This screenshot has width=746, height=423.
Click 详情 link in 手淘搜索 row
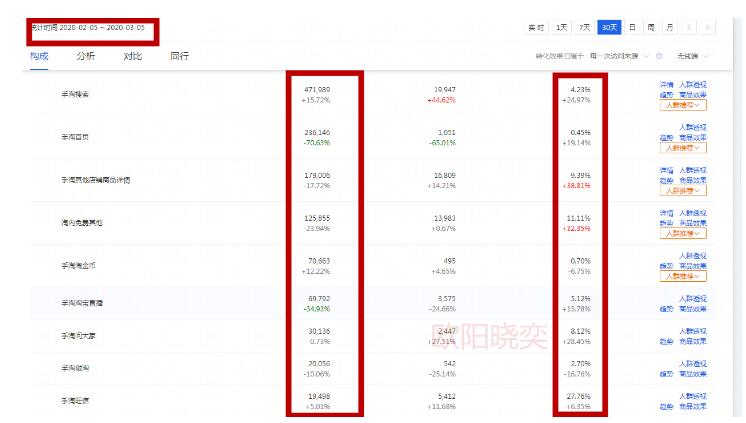(x=666, y=85)
